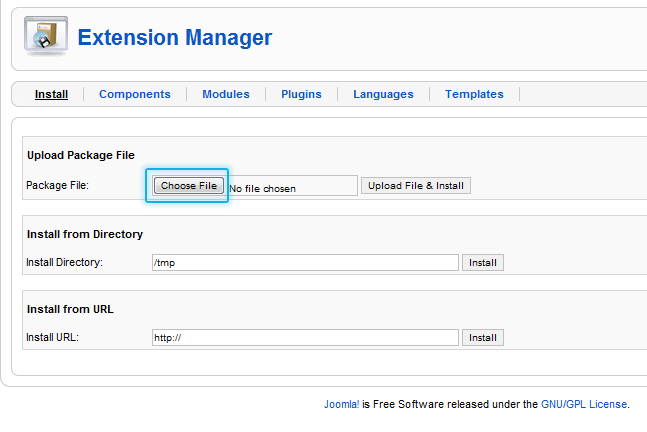The height and width of the screenshot is (432, 647).
Task: Open the Joomla! link in footer
Action: pyautogui.click(x=342, y=404)
